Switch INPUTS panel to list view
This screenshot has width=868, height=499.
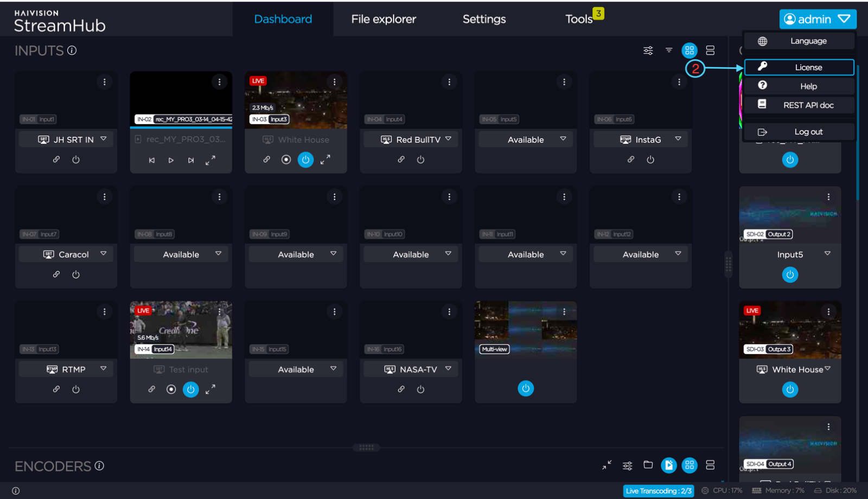pyautogui.click(x=710, y=50)
